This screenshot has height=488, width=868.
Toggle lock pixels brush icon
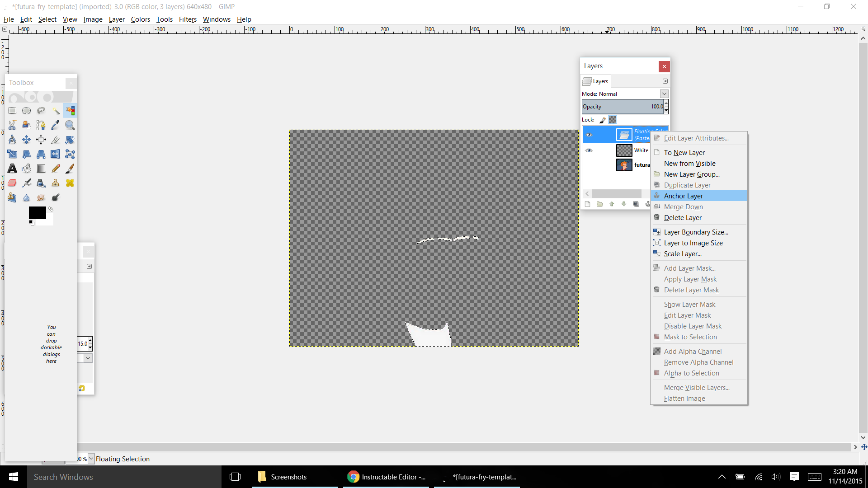point(602,120)
